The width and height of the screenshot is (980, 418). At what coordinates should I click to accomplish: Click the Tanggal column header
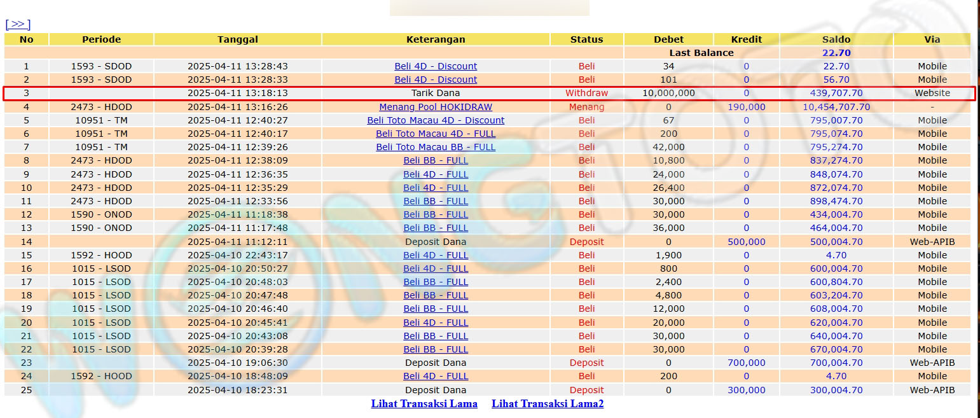coord(237,39)
